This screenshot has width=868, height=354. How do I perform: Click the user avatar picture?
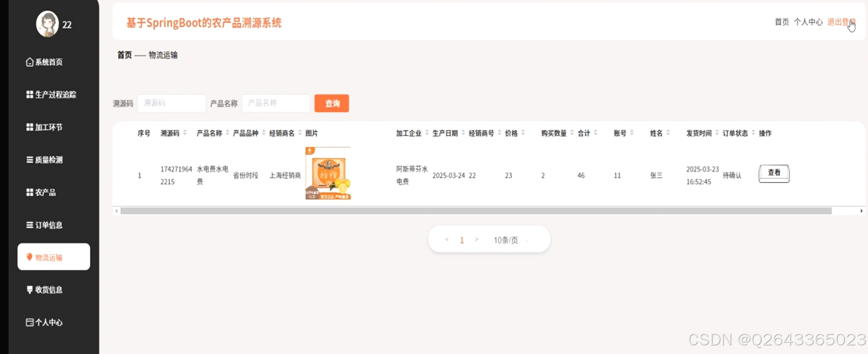(x=48, y=24)
